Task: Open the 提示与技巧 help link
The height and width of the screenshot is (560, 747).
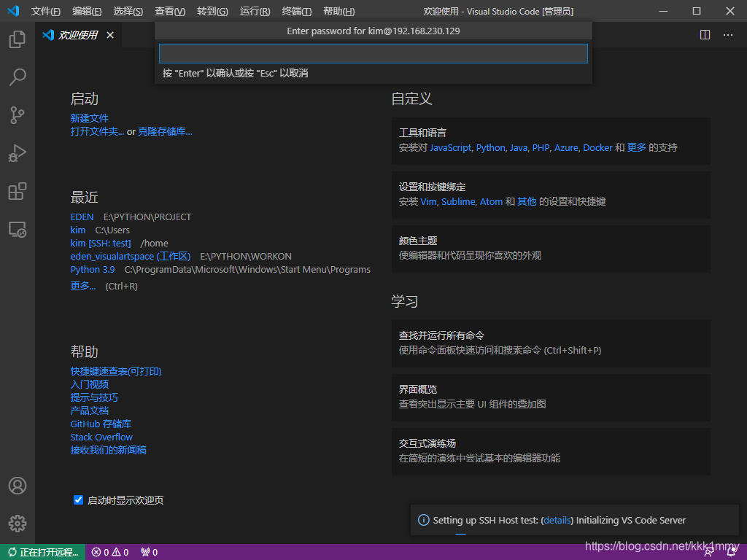Action: (94, 397)
